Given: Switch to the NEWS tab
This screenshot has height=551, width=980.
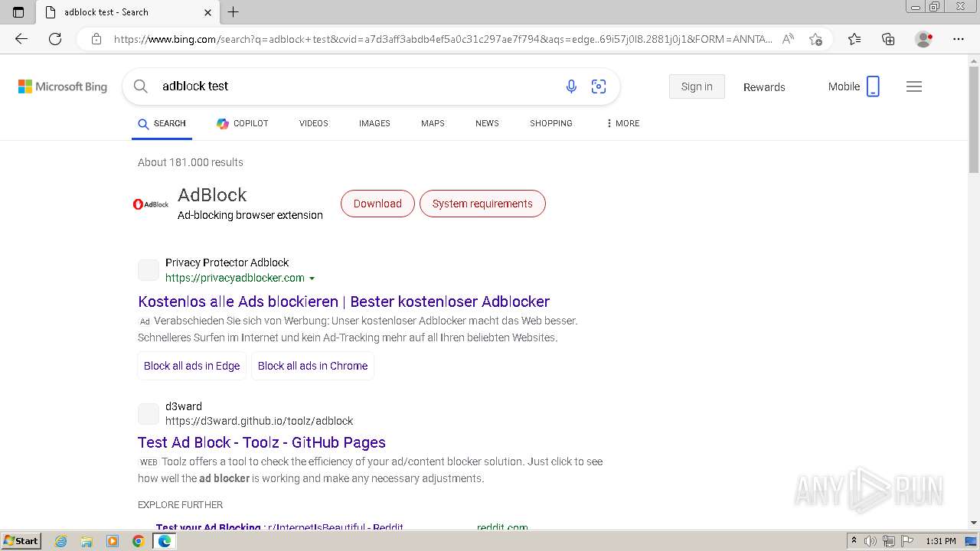Looking at the screenshot, I should 487,123.
